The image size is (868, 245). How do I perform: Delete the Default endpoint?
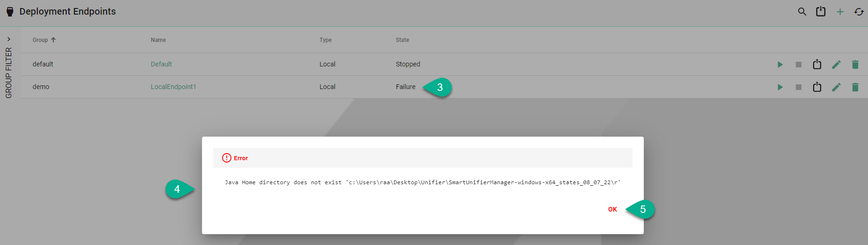[855, 65]
